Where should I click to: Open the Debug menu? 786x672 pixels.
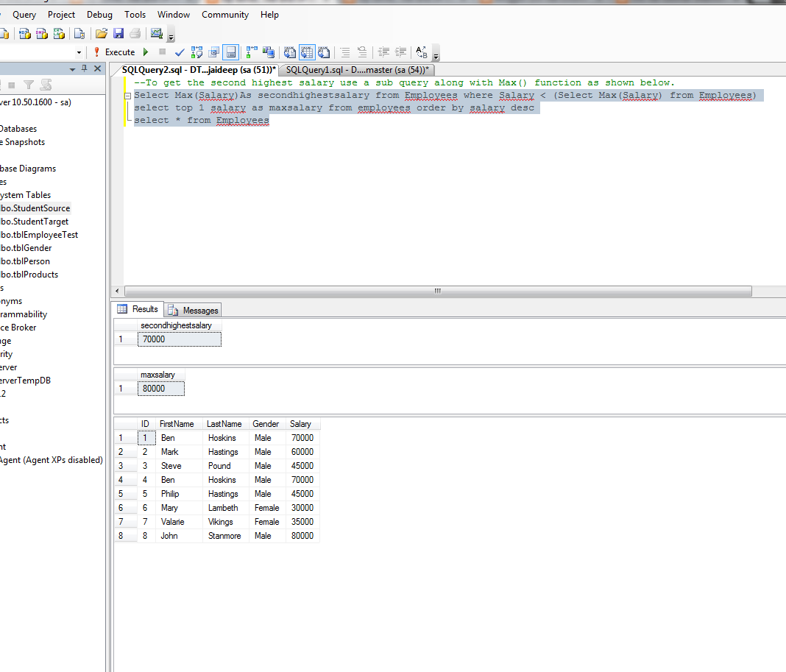pyautogui.click(x=99, y=15)
